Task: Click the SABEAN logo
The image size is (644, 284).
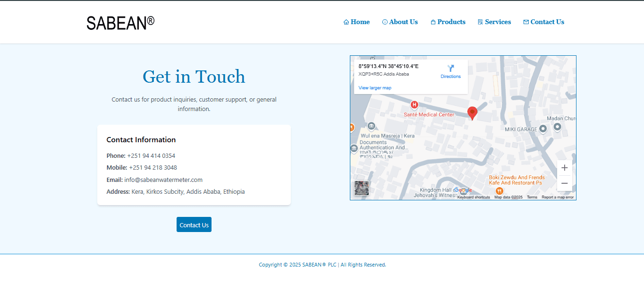Action: click(120, 23)
